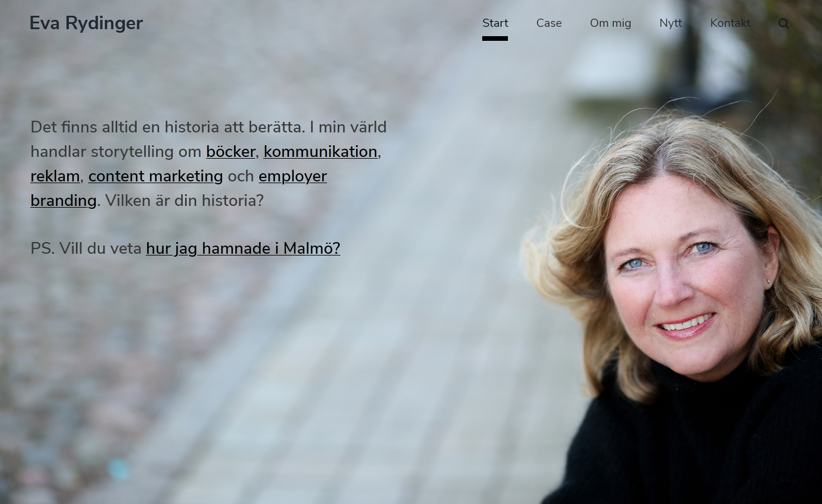Click the sentence 'Vilken är din historia?'
Viewport: 822px width, 504px height.
[x=184, y=201]
